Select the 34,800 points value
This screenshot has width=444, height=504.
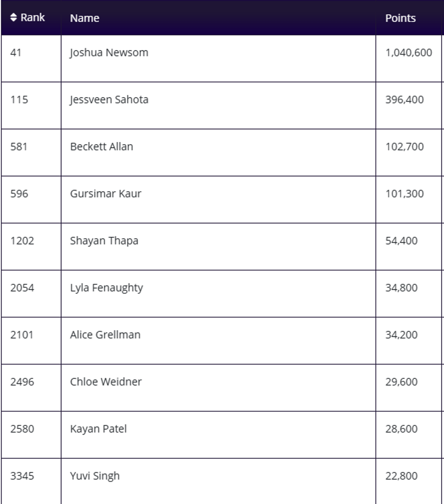[401, 288]
